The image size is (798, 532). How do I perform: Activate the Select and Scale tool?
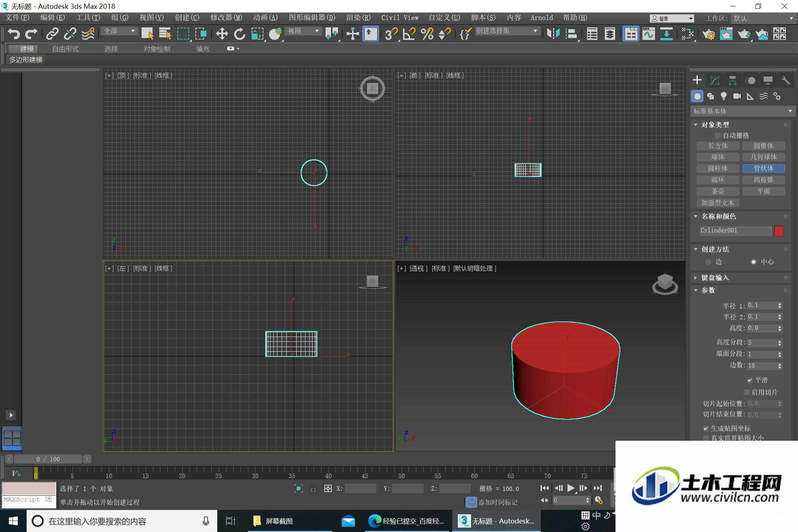[x=258, y=34]
